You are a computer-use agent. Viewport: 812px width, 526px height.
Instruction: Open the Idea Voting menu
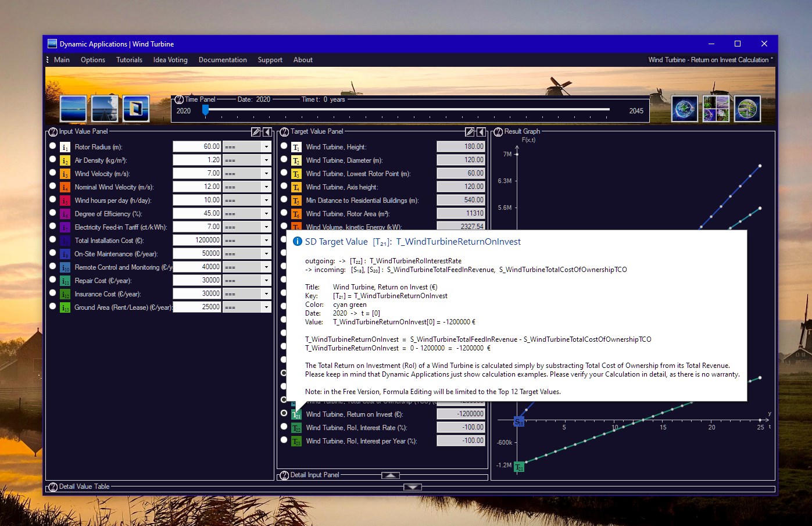tap(170, 60)
